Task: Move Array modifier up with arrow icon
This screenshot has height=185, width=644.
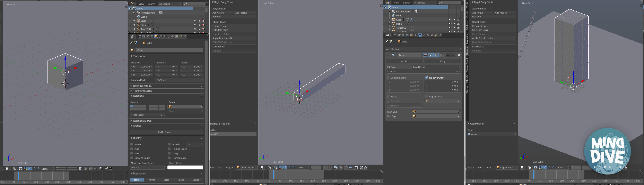Action: [448, 55]
